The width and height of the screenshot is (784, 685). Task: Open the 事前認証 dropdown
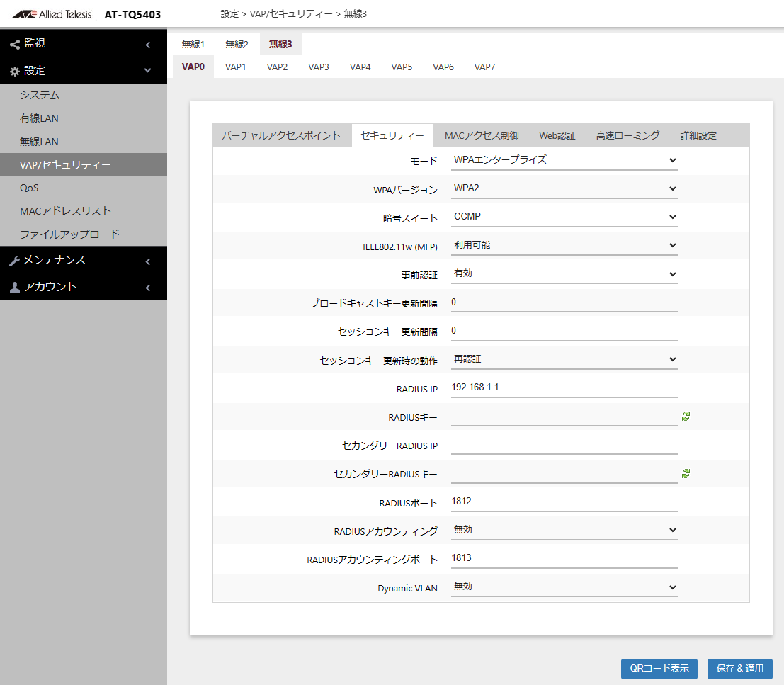click(x=564, y=274)
